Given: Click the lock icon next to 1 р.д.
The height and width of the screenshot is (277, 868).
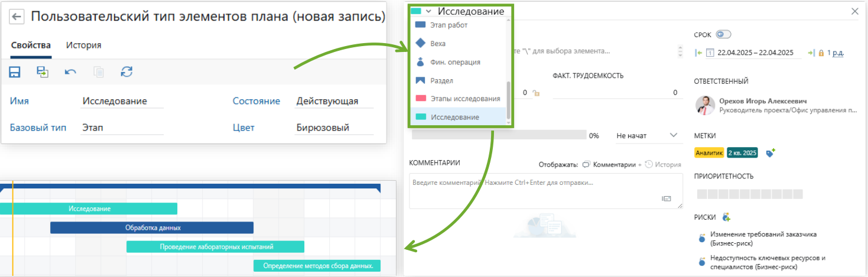Looking at the screenshot, I should pyautogui.click(x=821, y=53).
